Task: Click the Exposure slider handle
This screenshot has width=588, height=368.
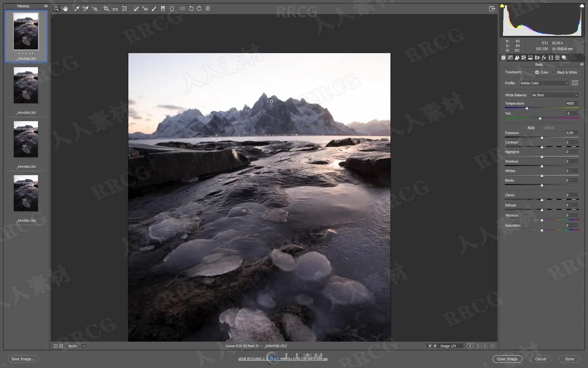Action: 542,138
